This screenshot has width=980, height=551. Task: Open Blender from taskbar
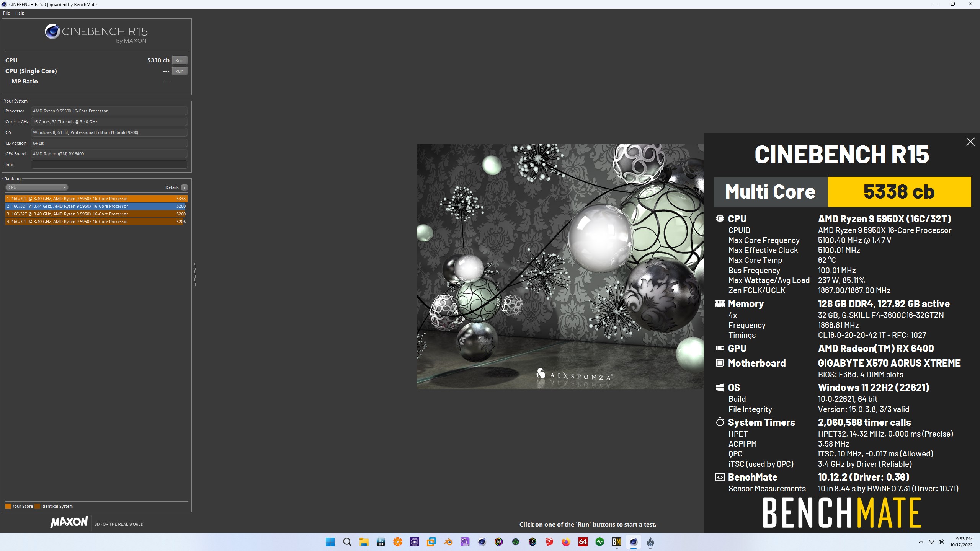tap(448, 542)
